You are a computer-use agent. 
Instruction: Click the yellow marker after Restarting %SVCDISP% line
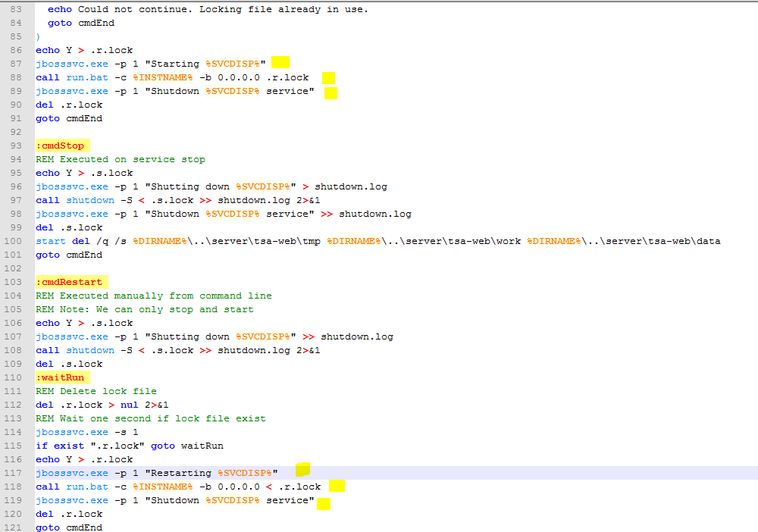(x=302, y=469)
